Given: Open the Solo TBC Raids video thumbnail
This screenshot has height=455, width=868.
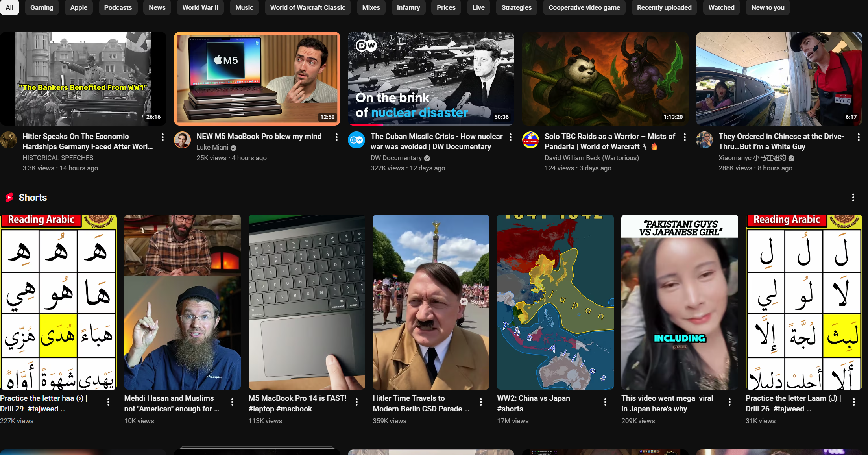Looking at the screenshot, I should (605, 79).
